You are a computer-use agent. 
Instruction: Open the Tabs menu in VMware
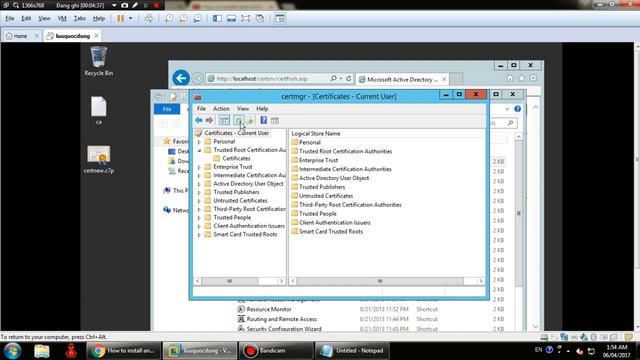[x=80, y=18]
